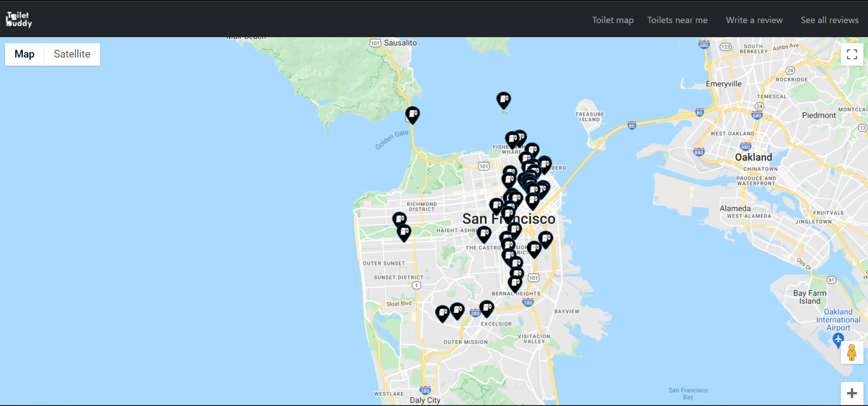868x406 pixels.
Task: Open the Toilet Buddy logo home link
Action: point(19,19)
